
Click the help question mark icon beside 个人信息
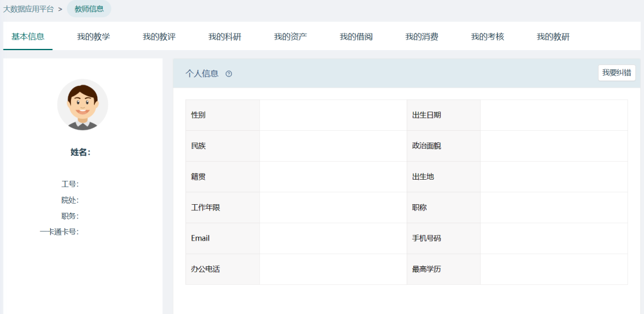[x=229, y=74]
